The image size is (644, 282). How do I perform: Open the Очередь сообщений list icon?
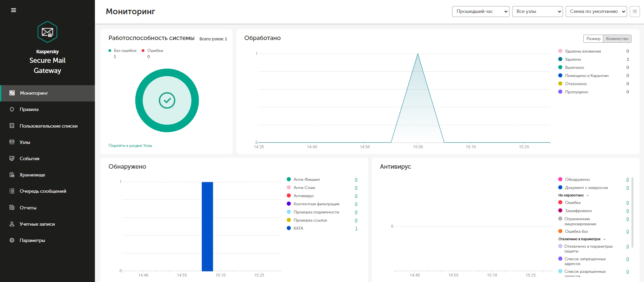(x=12, y=191)
